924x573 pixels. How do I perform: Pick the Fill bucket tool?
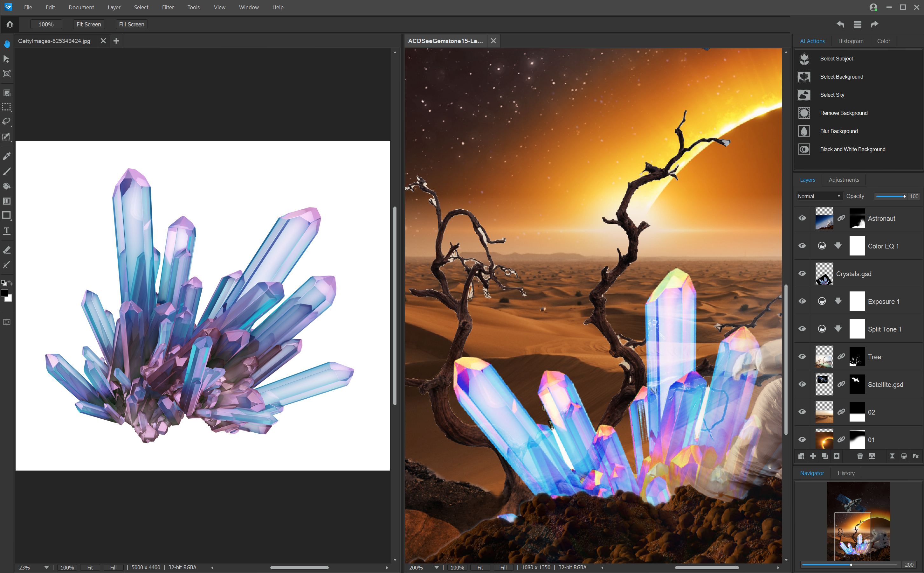click(x=7, y=186)
